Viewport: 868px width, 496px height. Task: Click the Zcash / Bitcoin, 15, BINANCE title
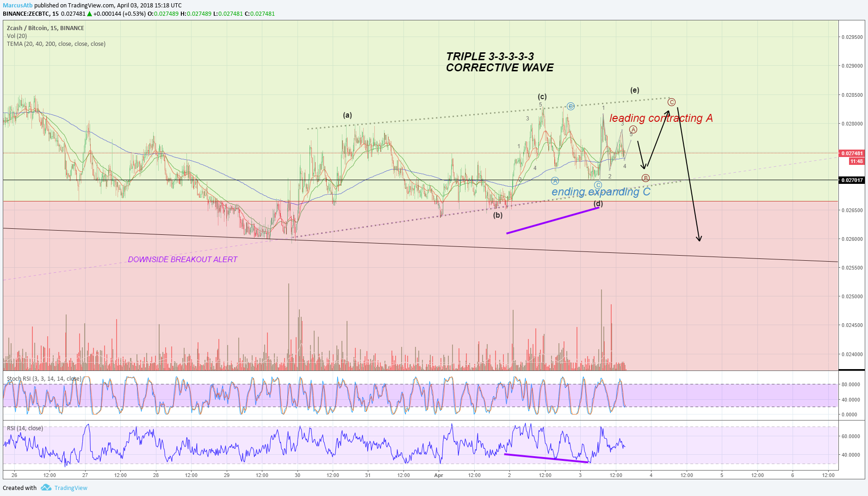point(45,28)
